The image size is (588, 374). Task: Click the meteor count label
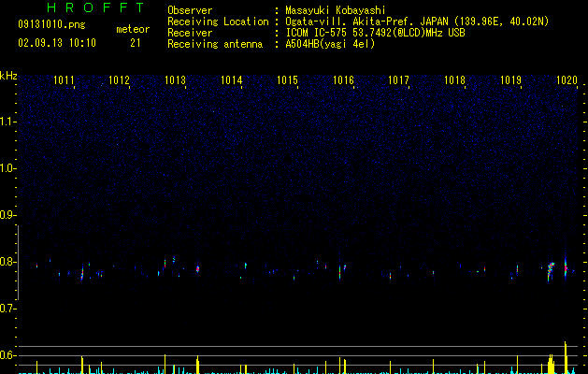point(133,29)
